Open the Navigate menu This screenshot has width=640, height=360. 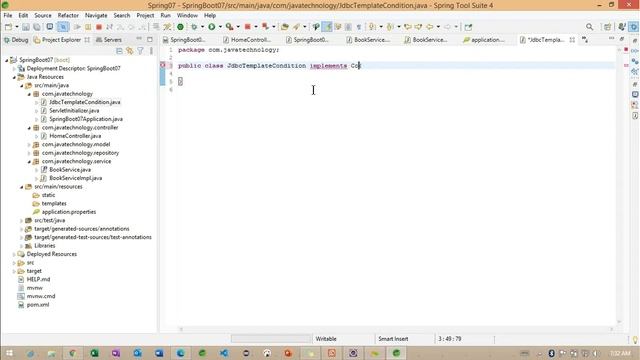[96, 16]
